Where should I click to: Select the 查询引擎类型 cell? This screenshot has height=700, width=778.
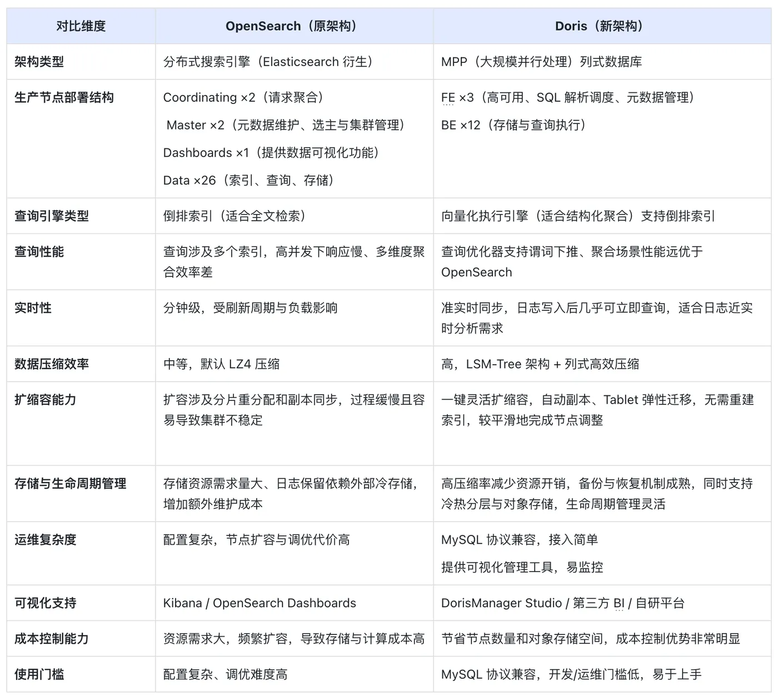coord(53,216)
